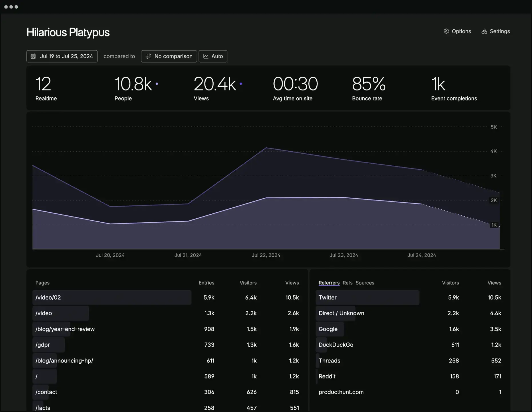Click the chart icon beside Auto
The image size is (532, 412).
pos(206,56)
